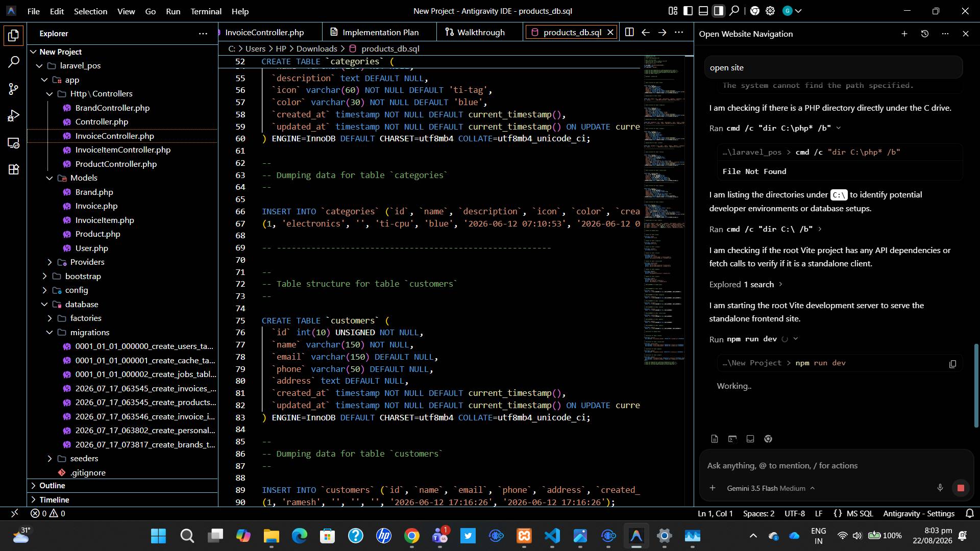
Task: Open Run and Debug view
Action: point(14,116)
